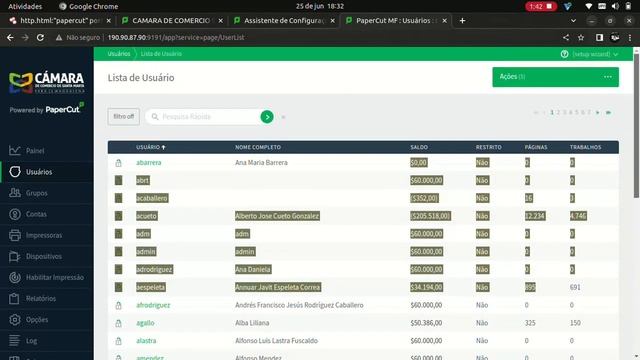Switch to Assistente de Configuração tab
Viewport: 640px width, 360px height.
284,20
